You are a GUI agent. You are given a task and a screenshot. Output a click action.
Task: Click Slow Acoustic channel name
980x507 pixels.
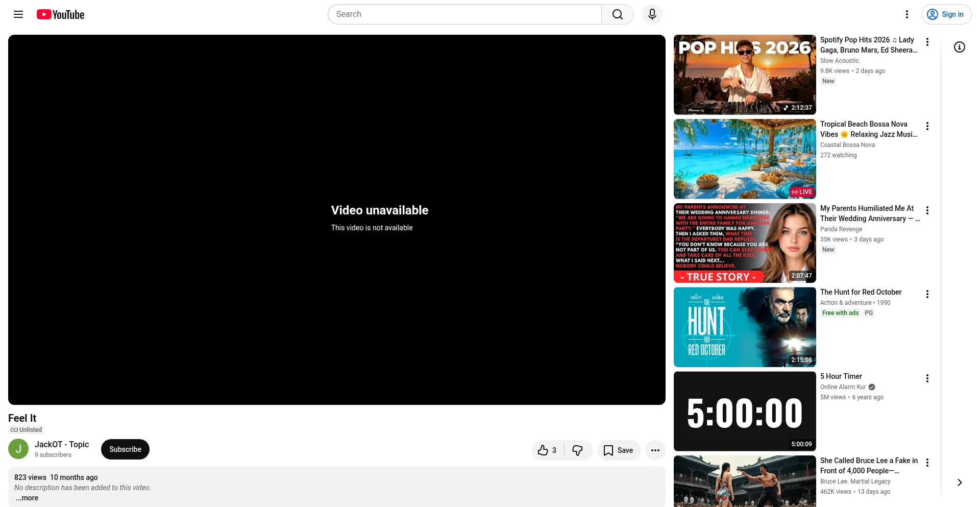(839, 61)
